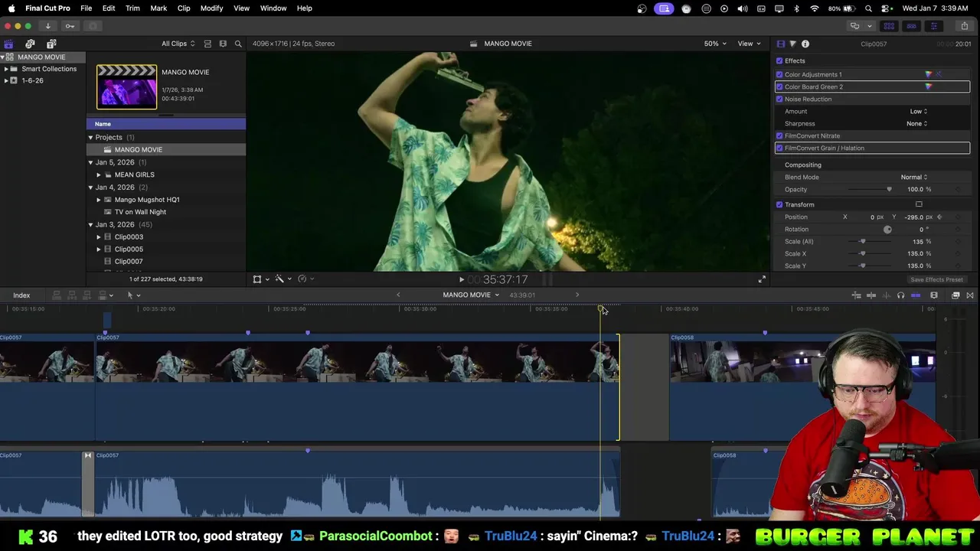Toggle timeline snapping icon
This screenshot has height=551, width=980.
(x=916, y=295)
